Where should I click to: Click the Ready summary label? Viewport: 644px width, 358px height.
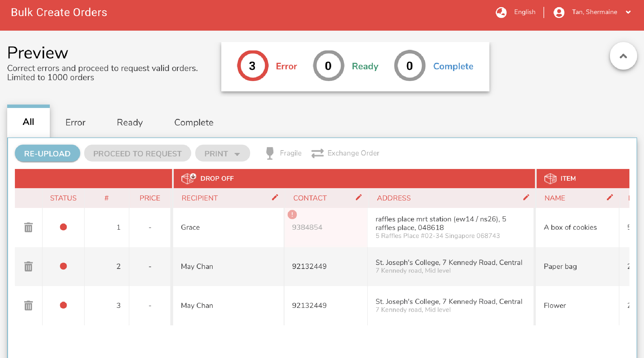pyautogui.click(x=365, y=66)
